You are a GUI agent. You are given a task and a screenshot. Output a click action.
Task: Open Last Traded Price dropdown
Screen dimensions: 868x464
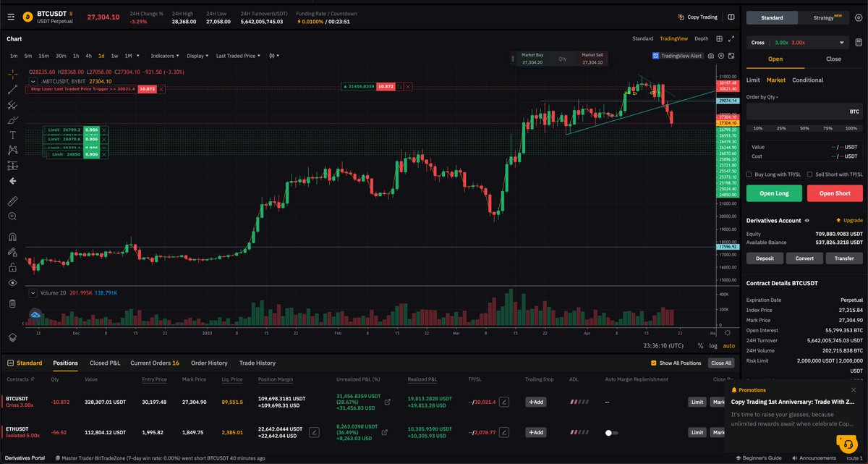point(238,56)
